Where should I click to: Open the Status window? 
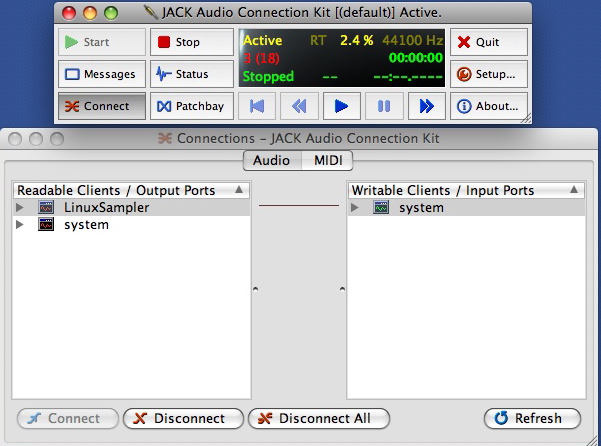192,74
